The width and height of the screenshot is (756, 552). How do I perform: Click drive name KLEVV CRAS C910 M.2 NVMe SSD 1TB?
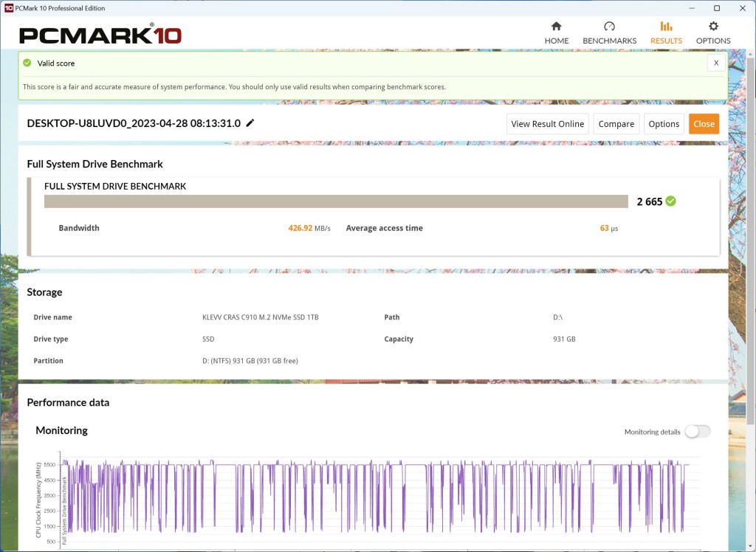(261, 317)
